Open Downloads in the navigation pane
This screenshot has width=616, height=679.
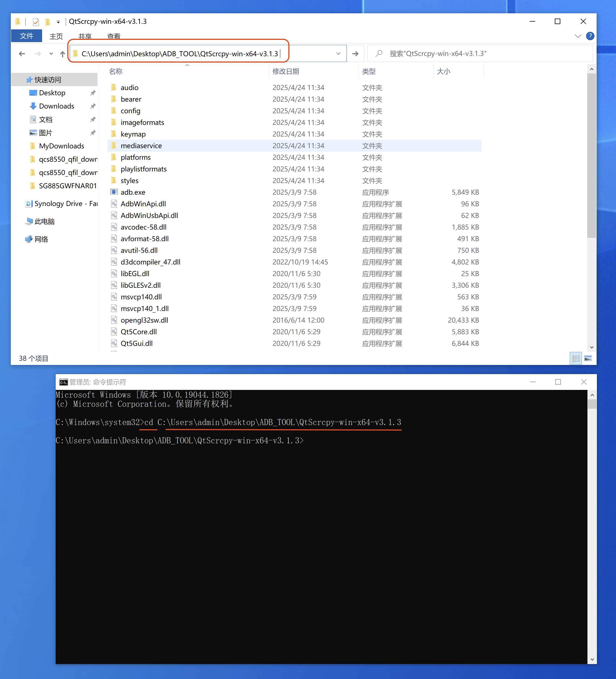tap(57, 106)
